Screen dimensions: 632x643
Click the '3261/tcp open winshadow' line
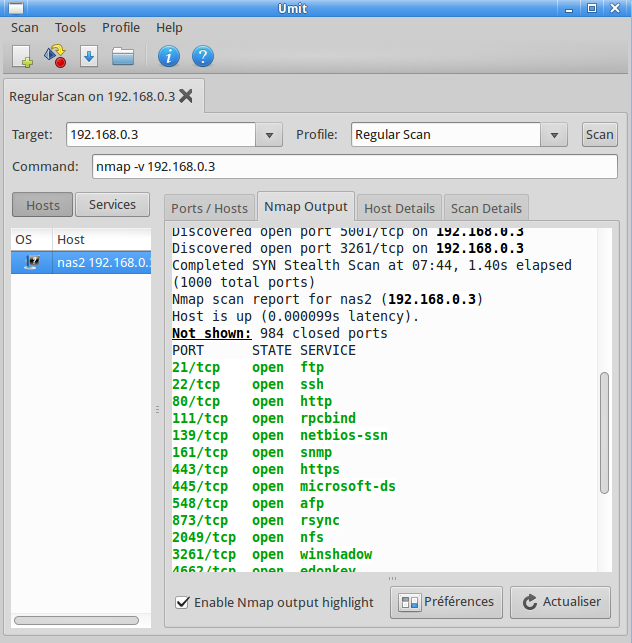tap(272, 554)
